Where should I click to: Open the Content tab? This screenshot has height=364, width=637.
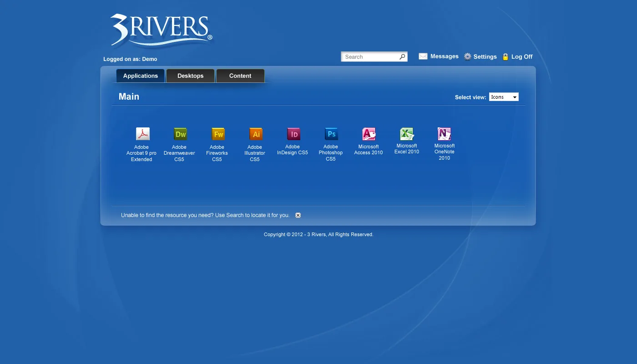pos(240,76)
